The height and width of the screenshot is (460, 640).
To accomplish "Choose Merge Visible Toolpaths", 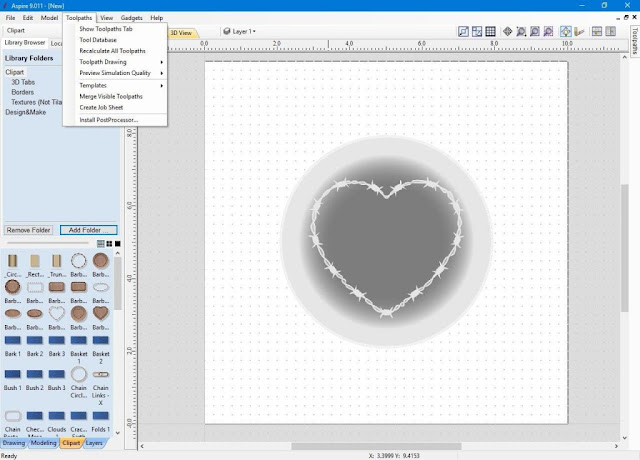I will tap(115, 96).
